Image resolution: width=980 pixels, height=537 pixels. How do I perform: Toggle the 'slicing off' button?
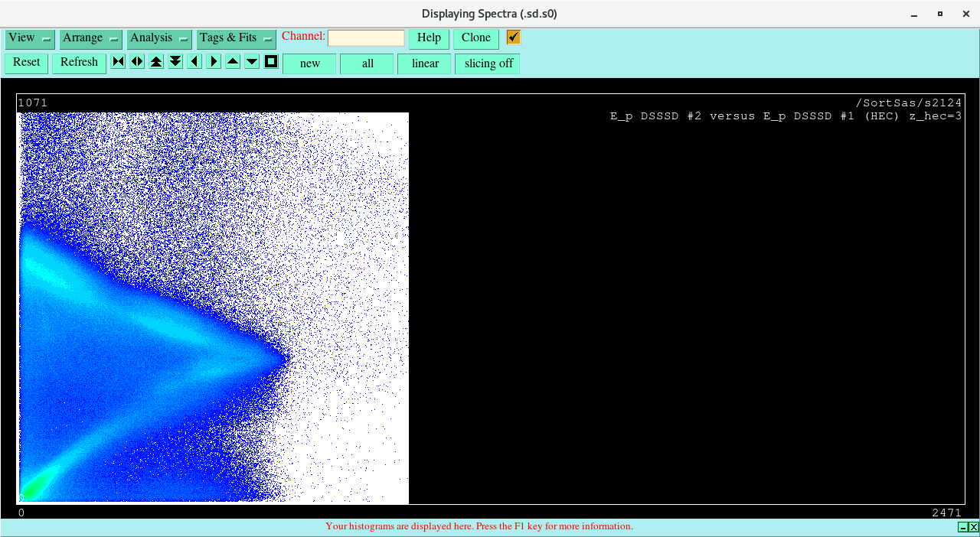(x=488, y=63)
